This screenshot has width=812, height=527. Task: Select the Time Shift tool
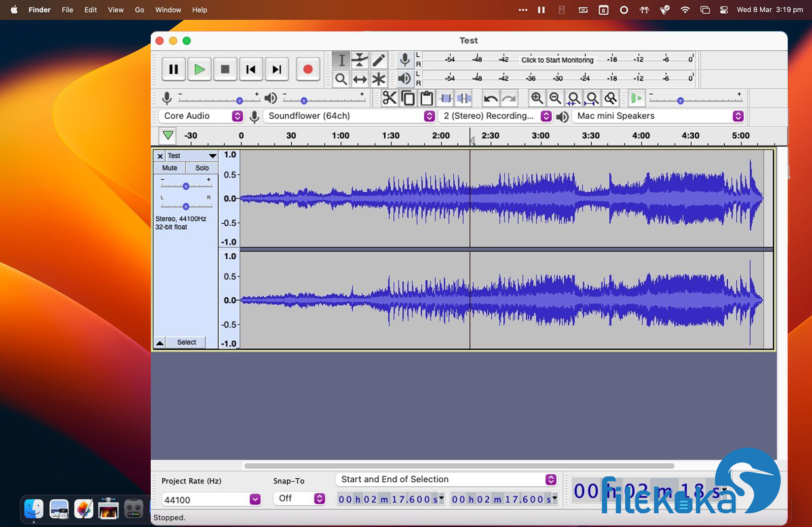click(x=360, y=79)
